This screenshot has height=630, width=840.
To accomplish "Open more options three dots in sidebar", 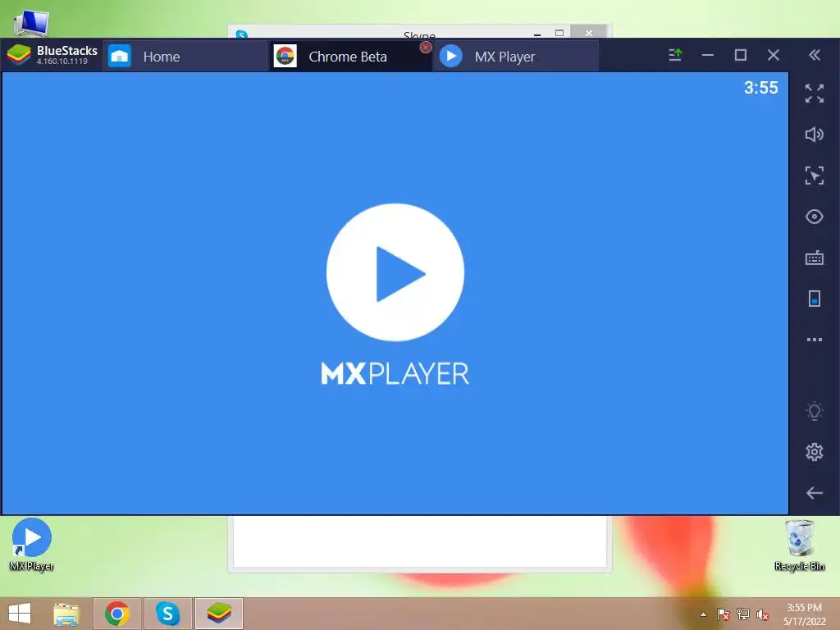I will coord(815,340).
